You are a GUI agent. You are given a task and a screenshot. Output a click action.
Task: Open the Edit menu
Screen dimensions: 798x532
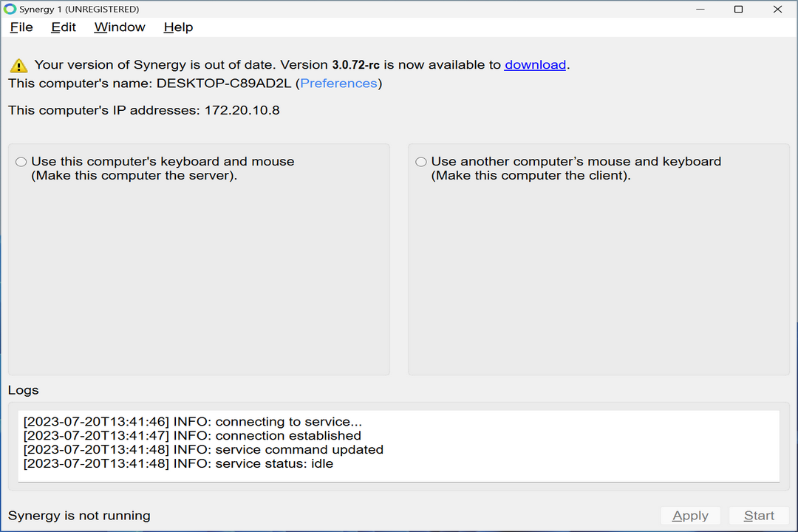pyautogui.click(x=64, y=27)
